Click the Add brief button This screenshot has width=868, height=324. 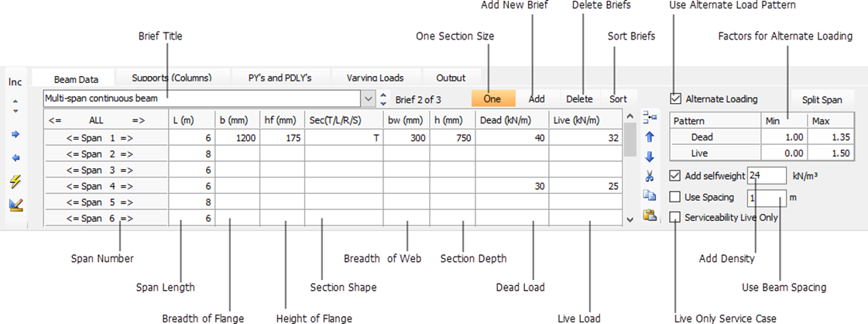(537, 98)
